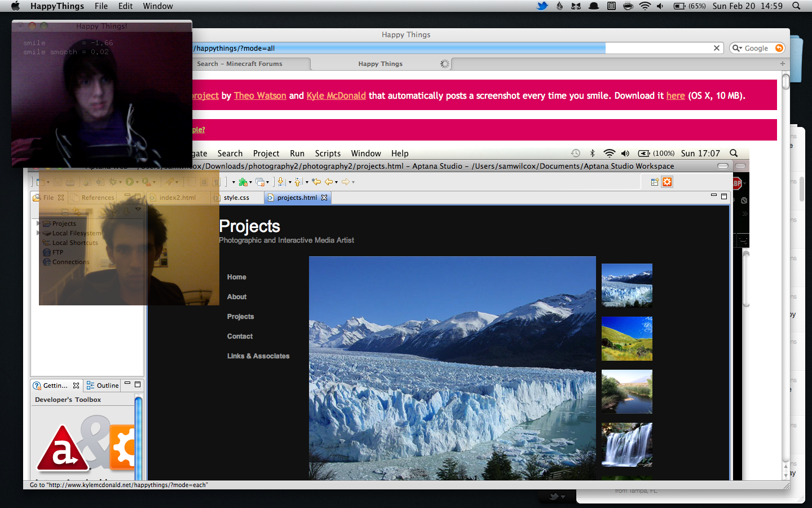812x508 pixels.
Task: Click the orange Aptana perspective gear icon
Action: 667,182
